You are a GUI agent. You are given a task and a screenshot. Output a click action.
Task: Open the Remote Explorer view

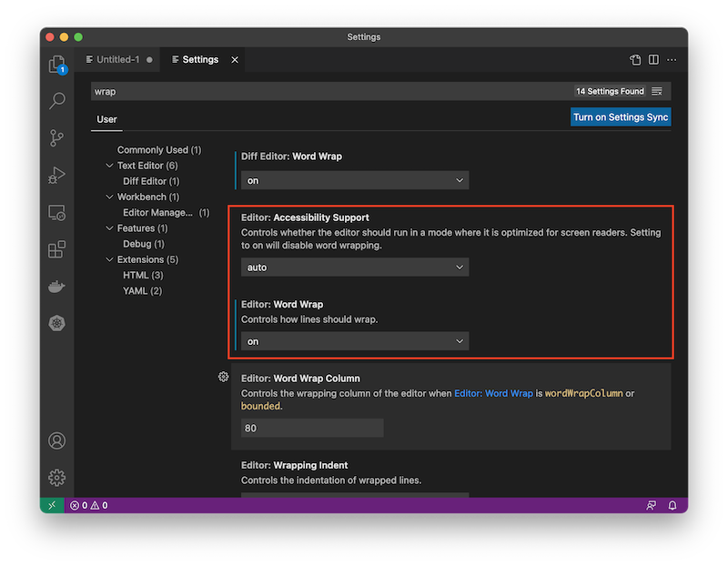(x=56, y=211)
